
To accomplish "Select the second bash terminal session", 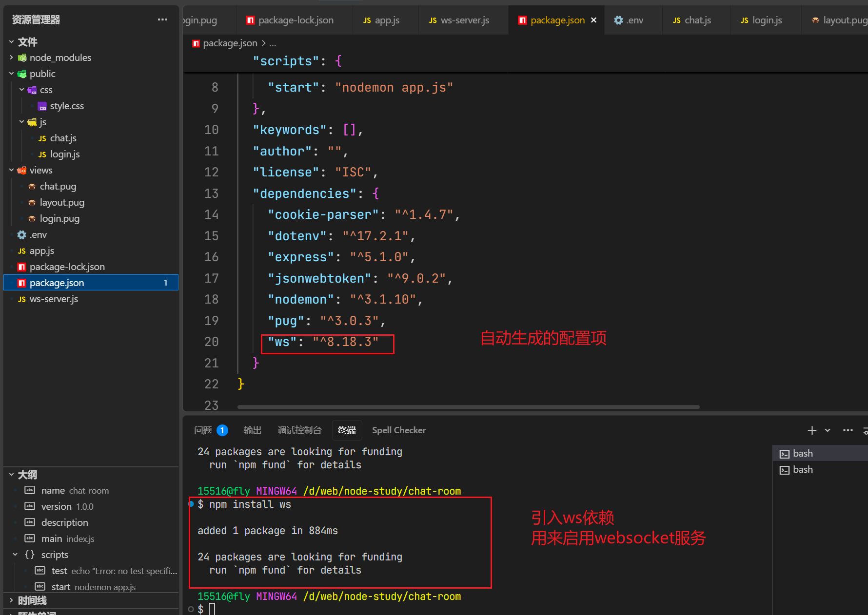I will (x=820, y=469).
